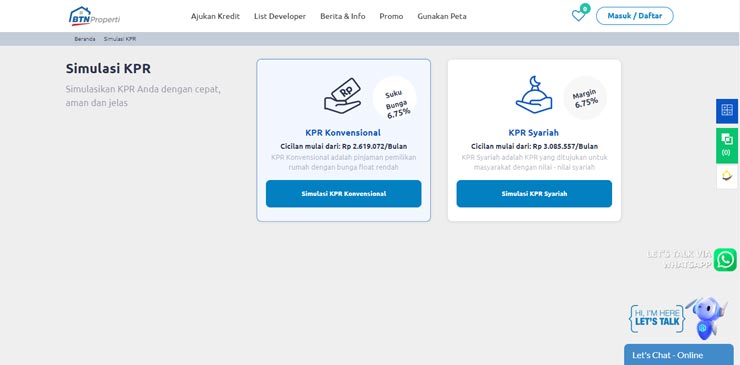Image resolution: width=740 pixels, height=365 pixels.
Task: Go to Berita & Info menu
Action: coord(343,16)
